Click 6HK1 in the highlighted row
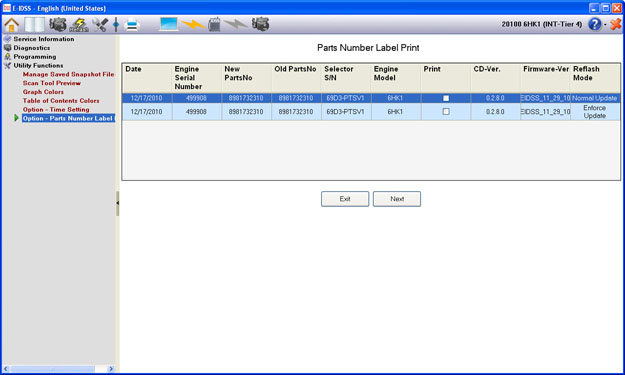The height and width of the screenshot is (375, 625). 395,98
